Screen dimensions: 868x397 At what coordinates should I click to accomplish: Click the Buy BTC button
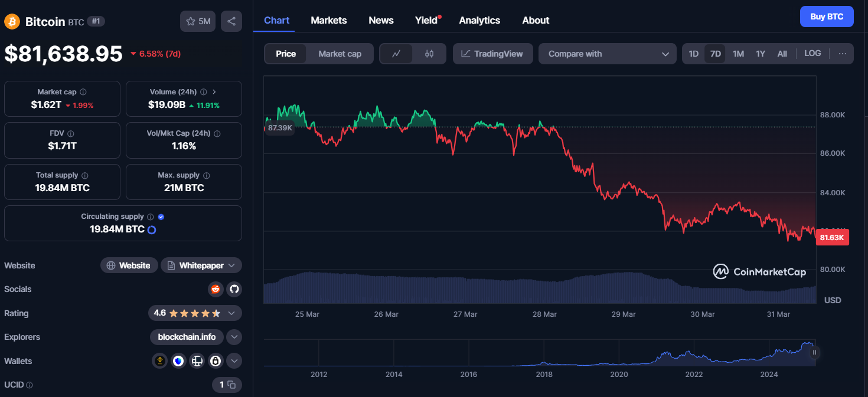pyautogui.click(x=827, y=17)
